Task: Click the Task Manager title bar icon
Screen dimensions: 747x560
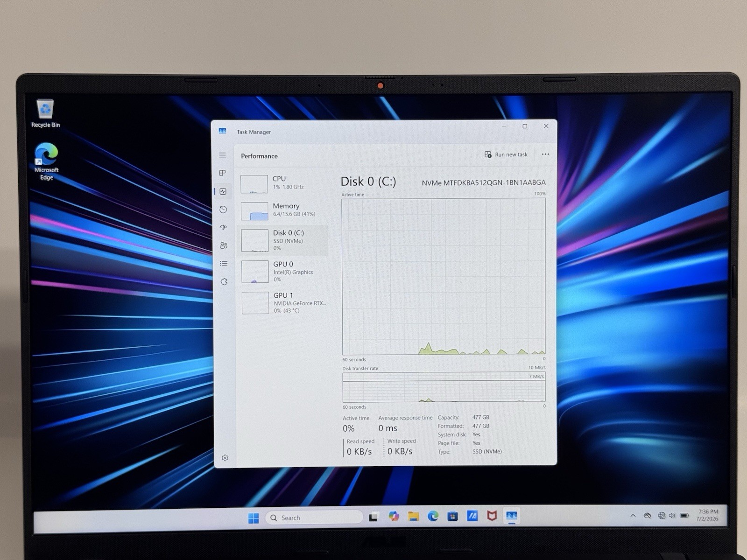Action: click(x=222, y=131)
